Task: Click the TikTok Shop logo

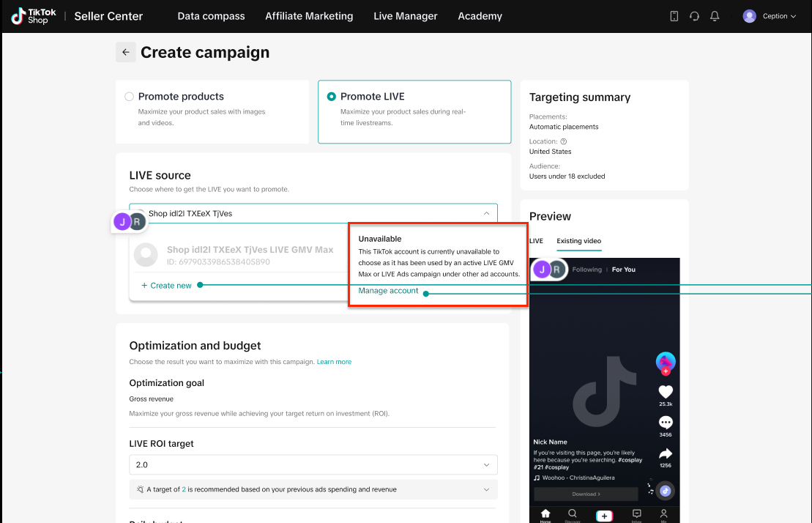Action: coord(34,16)
